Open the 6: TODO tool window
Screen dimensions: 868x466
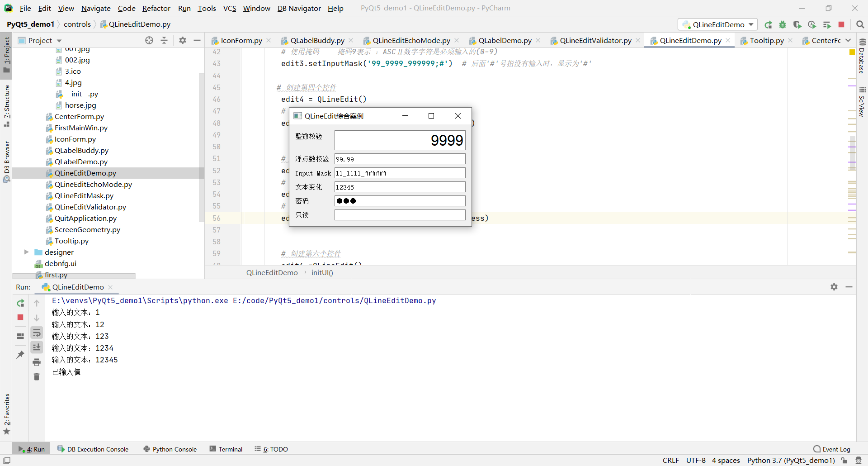click(271, 449)
